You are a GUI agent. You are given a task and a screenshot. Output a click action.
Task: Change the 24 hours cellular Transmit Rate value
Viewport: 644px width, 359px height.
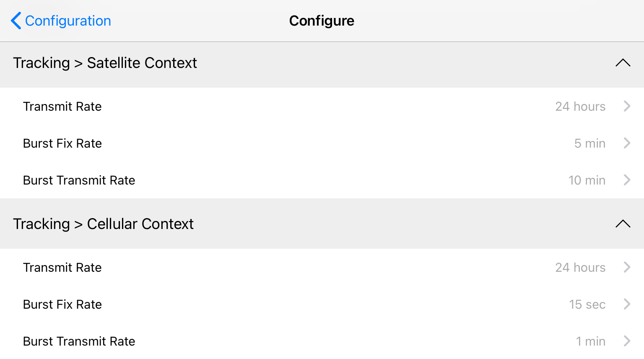coord(580,268)
